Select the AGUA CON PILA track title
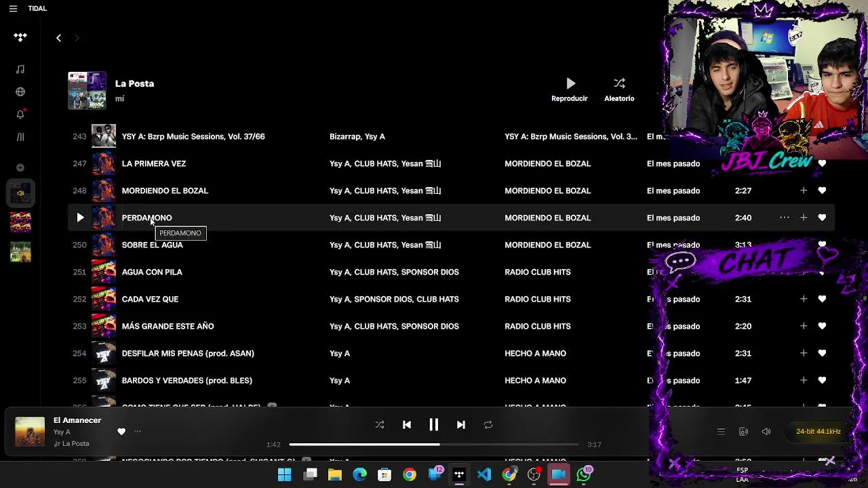868x488 pixels. coord(152,272)
